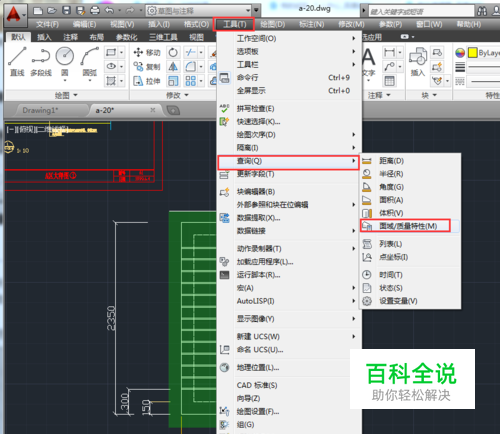Click the Linear dimension icon
The width and height of the screenshot is (500, 434).
(x=389, y=52)
